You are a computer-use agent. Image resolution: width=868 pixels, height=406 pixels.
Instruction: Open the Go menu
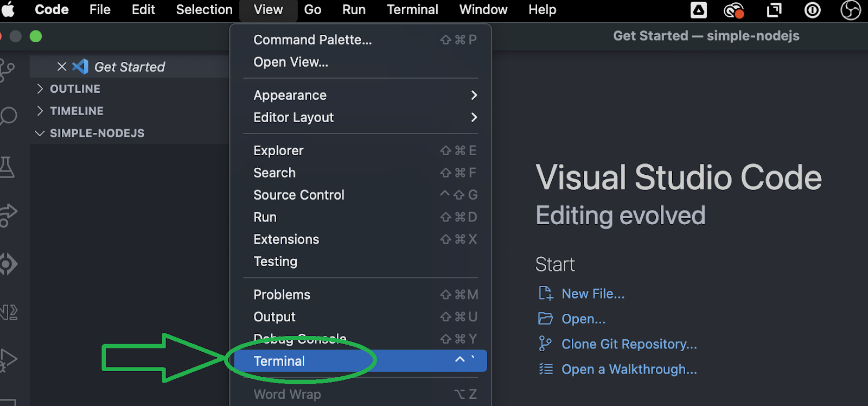pyautogui.click(x=312, y=10)
